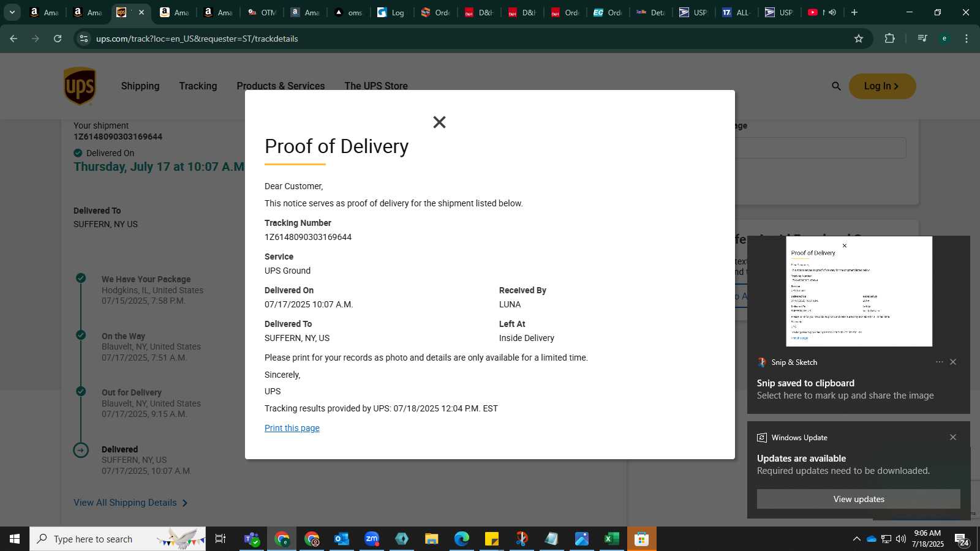Switch to the Log tab
The image size is (980, 551).
(x=391, y=12)
